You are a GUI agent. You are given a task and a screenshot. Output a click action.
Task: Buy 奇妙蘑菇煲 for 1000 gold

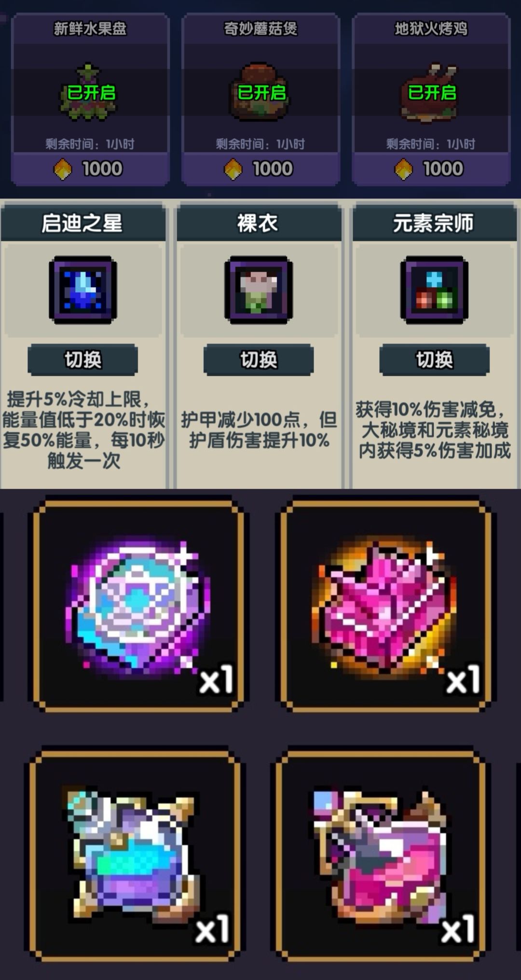click(x=260, y=169)
